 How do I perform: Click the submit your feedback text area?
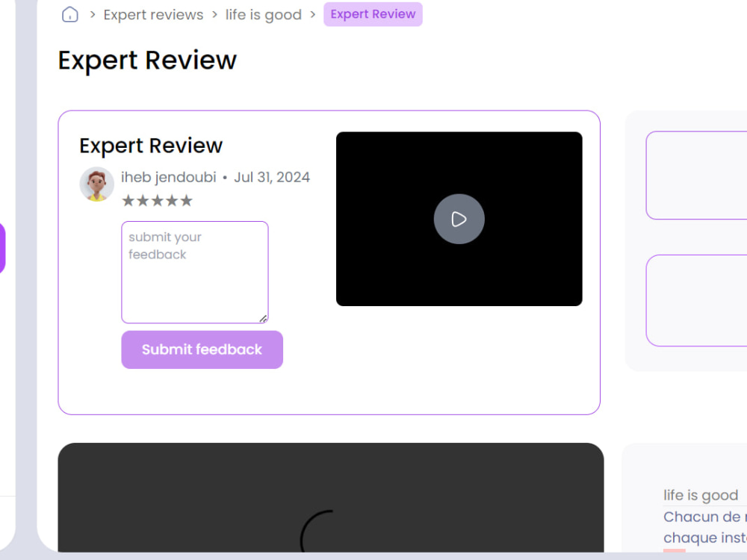tap(195, 273)
